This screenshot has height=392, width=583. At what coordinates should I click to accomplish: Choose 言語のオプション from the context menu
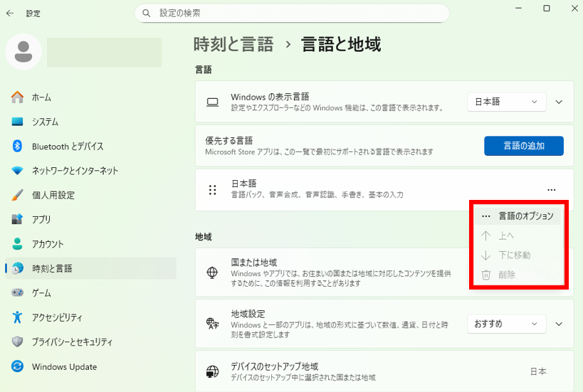[x=525, y=216]
